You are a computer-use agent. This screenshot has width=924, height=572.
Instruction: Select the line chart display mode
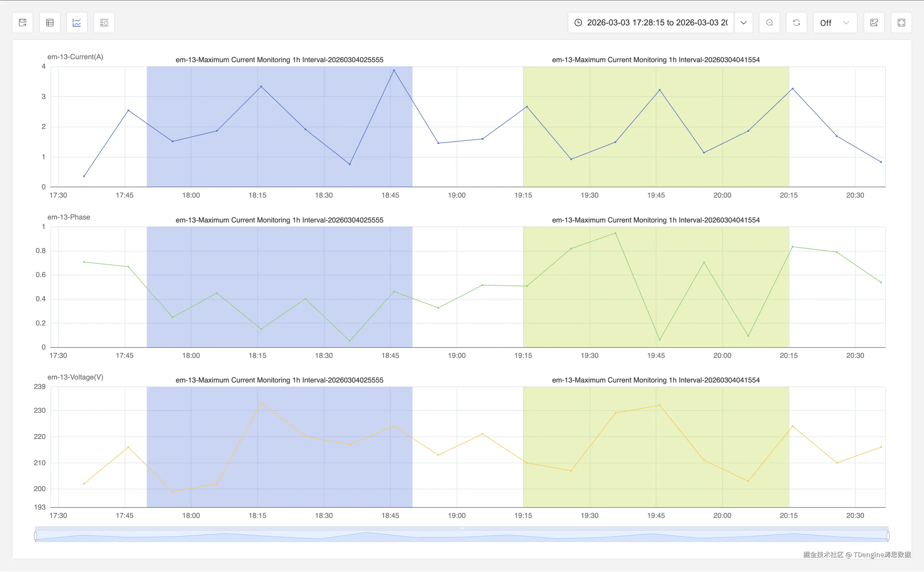77,22
